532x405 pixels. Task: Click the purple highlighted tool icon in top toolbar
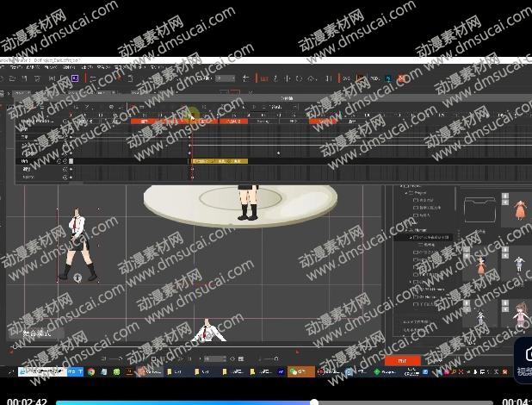coord(75,78)
